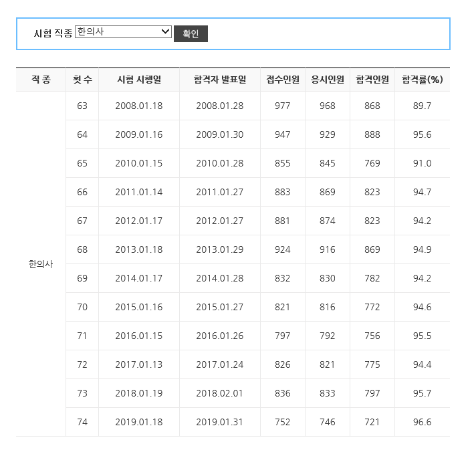Select exam date 2016.01.15
476x450 pixels.
point(139,336)
